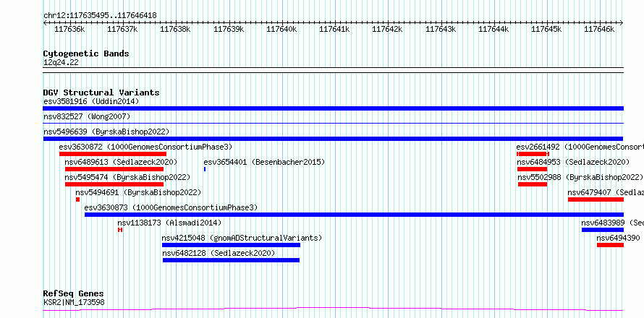The image size is (644, 318).
Task: Click the nsv6494390 variant label
Action: 618,239
